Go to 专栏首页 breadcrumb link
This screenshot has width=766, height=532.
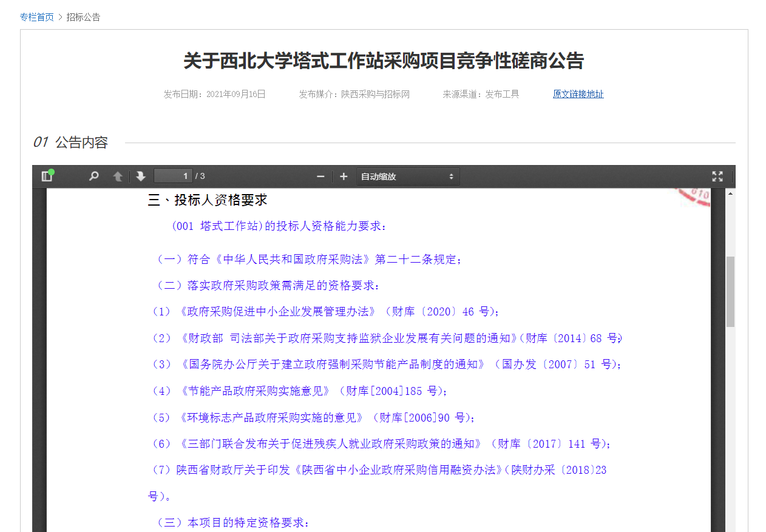click(x=36, y=17)
